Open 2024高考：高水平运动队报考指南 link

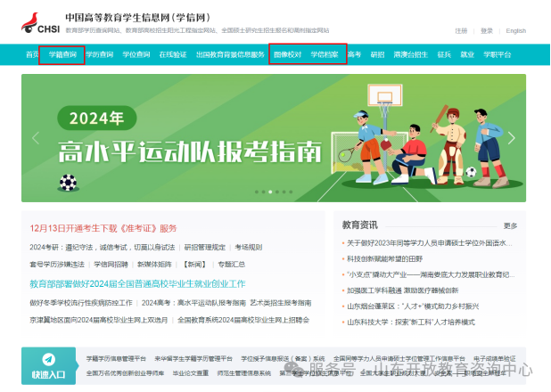193,303
